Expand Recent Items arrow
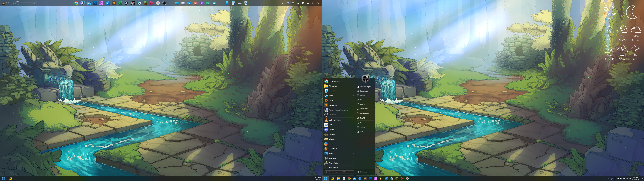This screenshot has height=181, width=644. point(373,114)
